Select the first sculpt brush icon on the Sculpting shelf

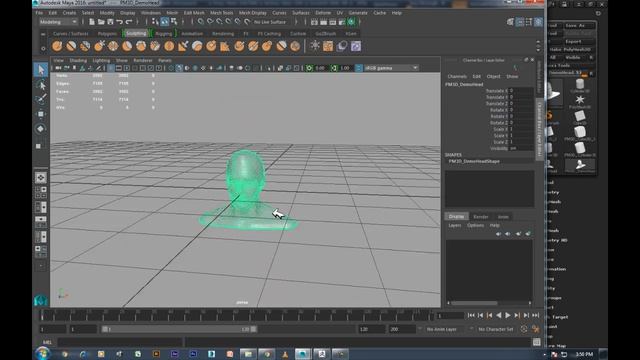57,46
